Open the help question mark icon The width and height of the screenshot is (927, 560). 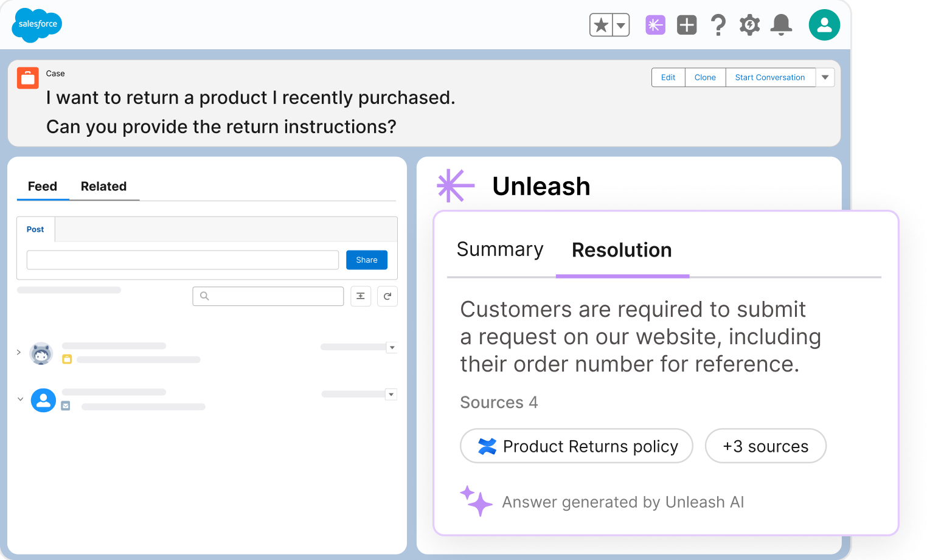718,25
